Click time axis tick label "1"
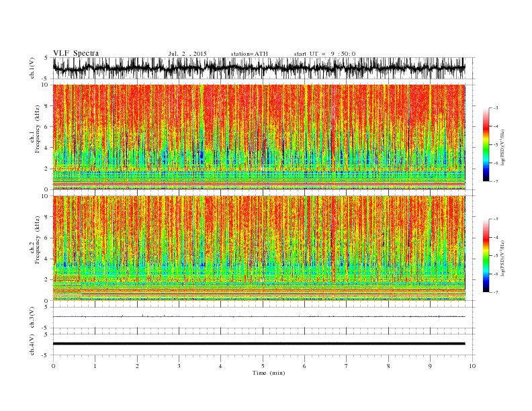532x411 pixels. click(95, 366)
